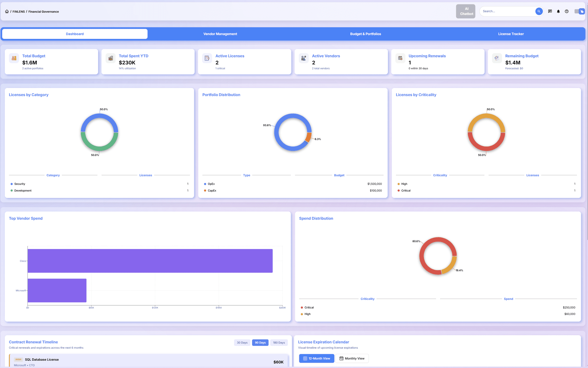The width and height of the screenshot is (588, 368).
Task: Click Security blue legend dot
Action: pyautogui.click(x=12, y=184)
